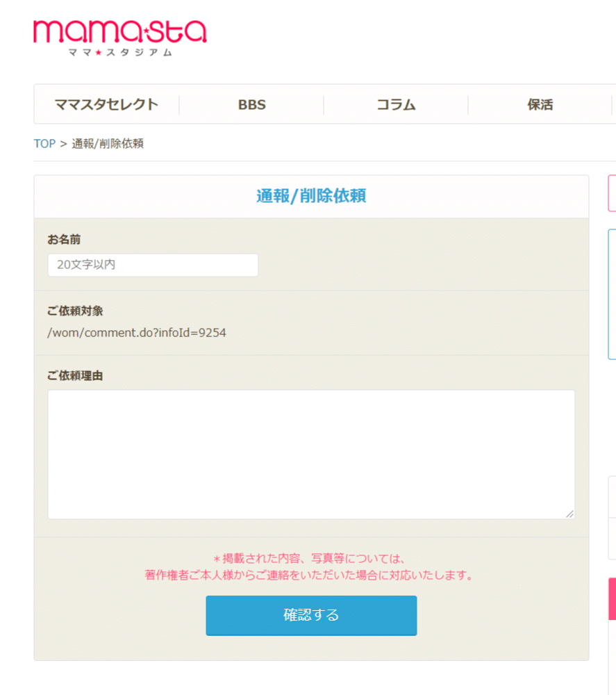
Task: Select the 保活 navigation tab
Action: pyautogui.click(x=540, y=105)
